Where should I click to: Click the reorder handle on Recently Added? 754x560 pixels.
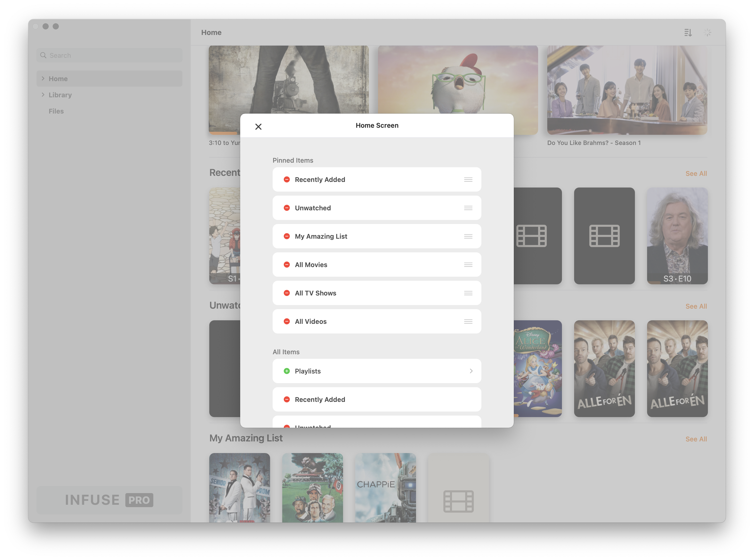[468, 180]
